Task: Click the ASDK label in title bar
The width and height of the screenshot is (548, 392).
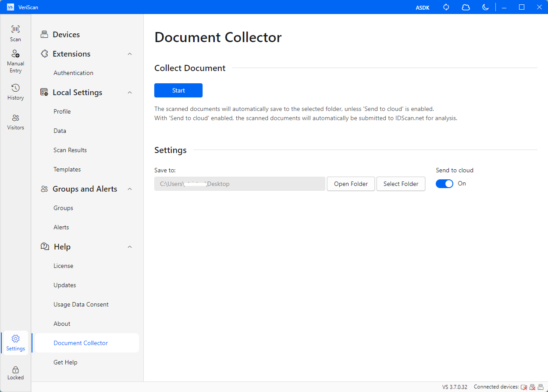Action: pyautogui.click(x=423, y=7)
